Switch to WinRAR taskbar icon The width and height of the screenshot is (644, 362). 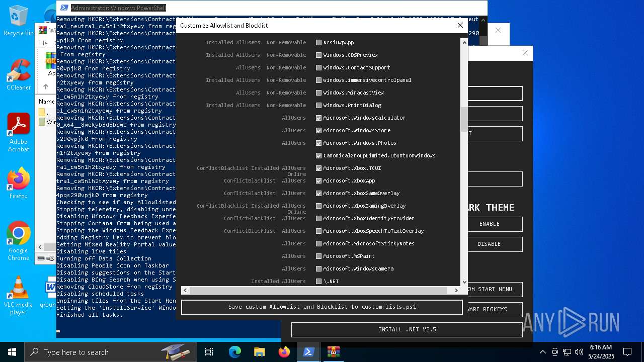click(x=333, y=352)
